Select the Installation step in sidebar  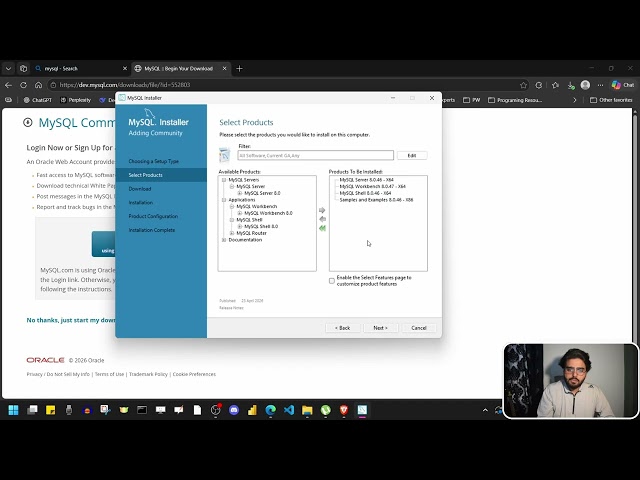(x=140, y=202)
